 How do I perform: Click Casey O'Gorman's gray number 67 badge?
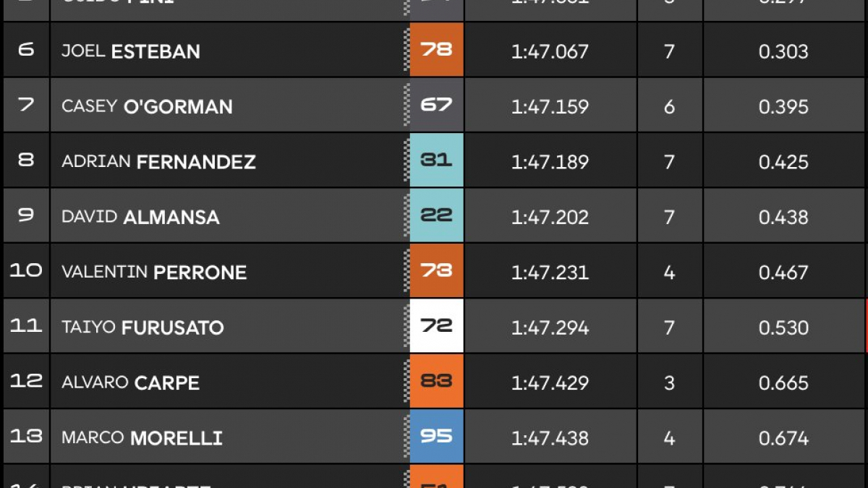pos(436,106)
